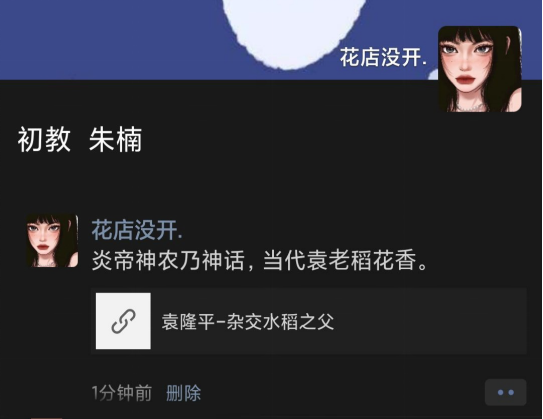Screen dimensions: 543x419
Task: Click 删除 to delete the post
Action: pos(183,393)
